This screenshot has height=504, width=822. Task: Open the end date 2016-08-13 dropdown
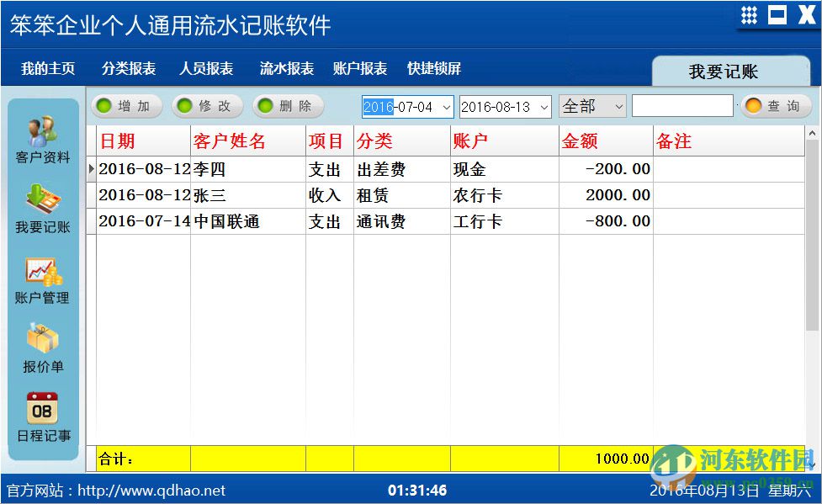click(x=544, y=107)
